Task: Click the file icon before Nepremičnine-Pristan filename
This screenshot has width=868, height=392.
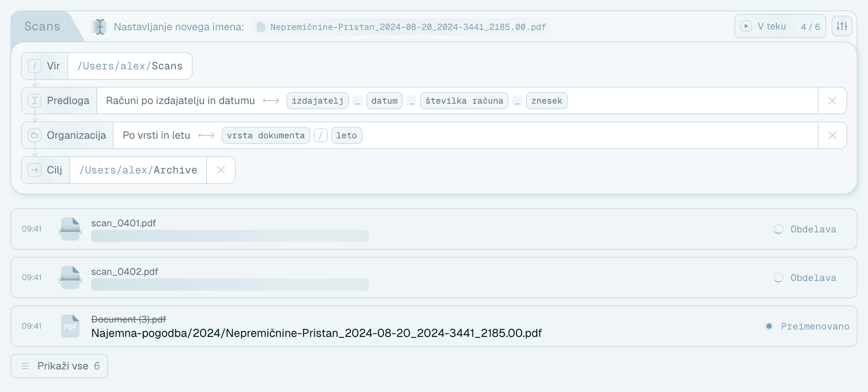Action: pyautogui.click(x=261, y=27)
